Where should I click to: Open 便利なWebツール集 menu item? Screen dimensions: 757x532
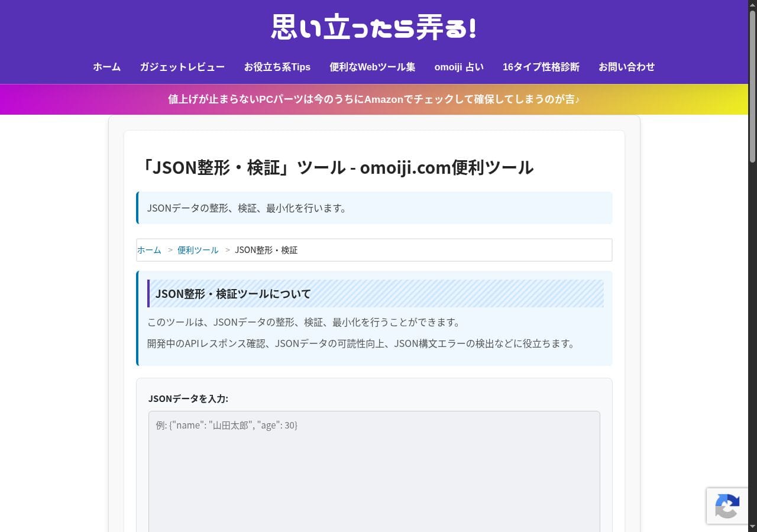point(373,67)
